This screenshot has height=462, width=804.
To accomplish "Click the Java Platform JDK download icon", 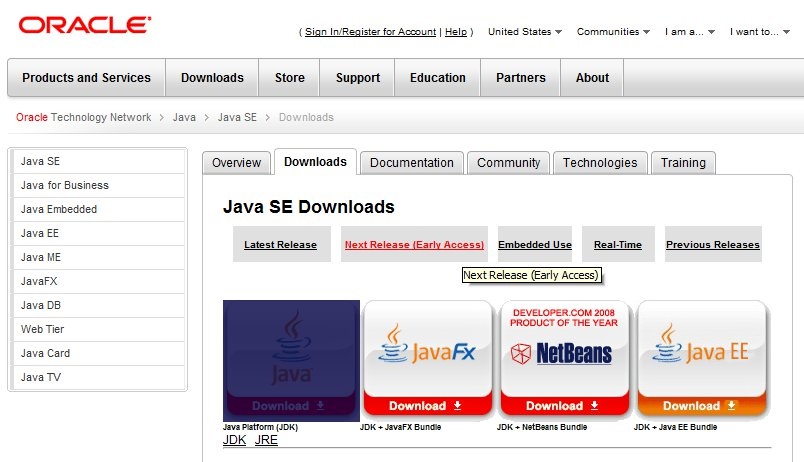I will click(291, 358).
